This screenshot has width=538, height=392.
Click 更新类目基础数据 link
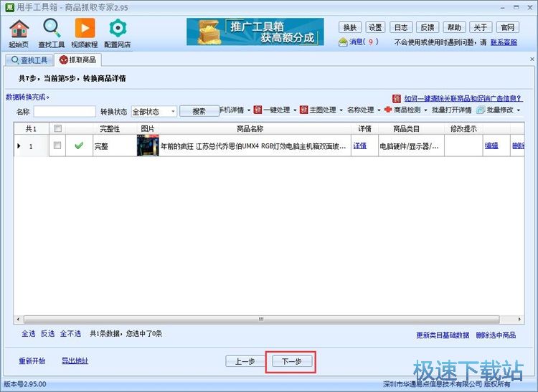pos(443,335)
